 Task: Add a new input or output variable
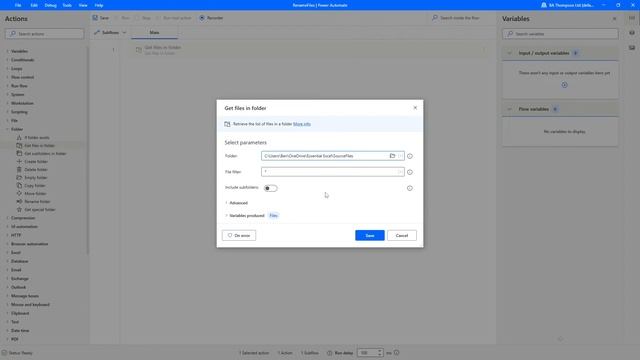pos(564,85)
